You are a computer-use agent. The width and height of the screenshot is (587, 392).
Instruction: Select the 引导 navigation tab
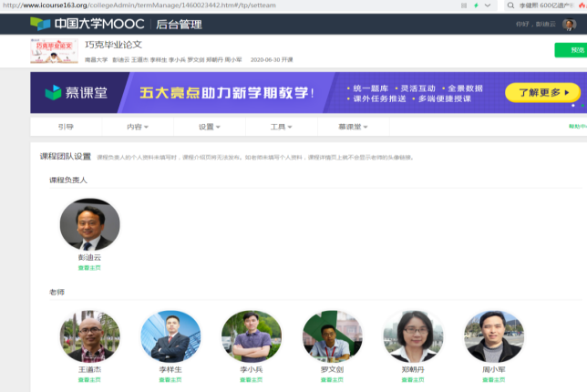[66, 127]
